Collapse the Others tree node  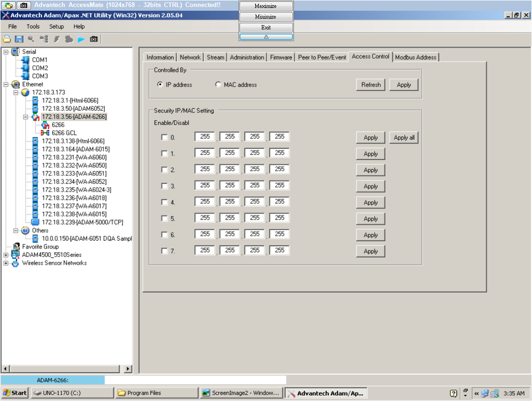[16, 231]
